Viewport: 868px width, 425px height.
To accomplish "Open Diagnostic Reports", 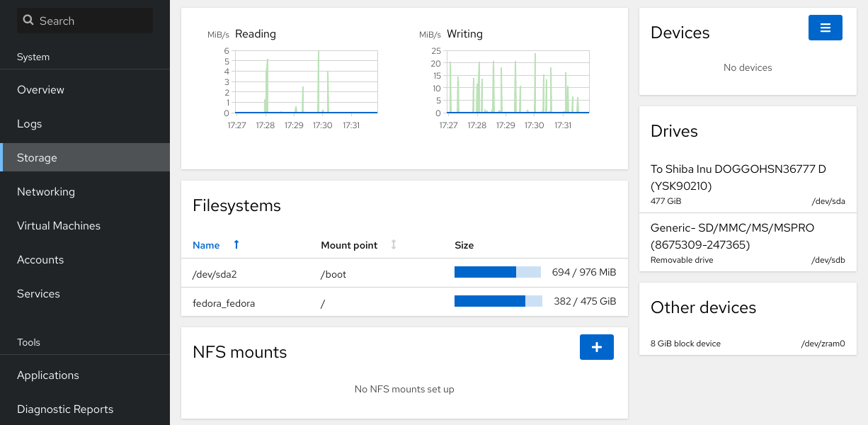I will point(85,409).
